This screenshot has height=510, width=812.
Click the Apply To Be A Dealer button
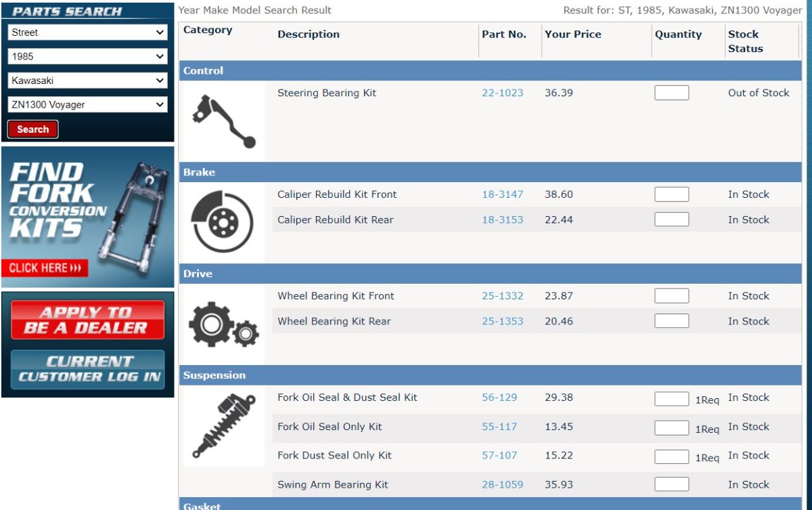pyautogui.click(x=87, y=320)
